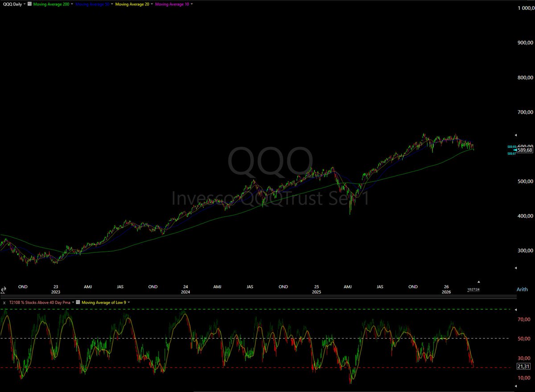Click the upper price-scale arrow above the 600,00 price label
535x392 pixels.
point(516,135)
